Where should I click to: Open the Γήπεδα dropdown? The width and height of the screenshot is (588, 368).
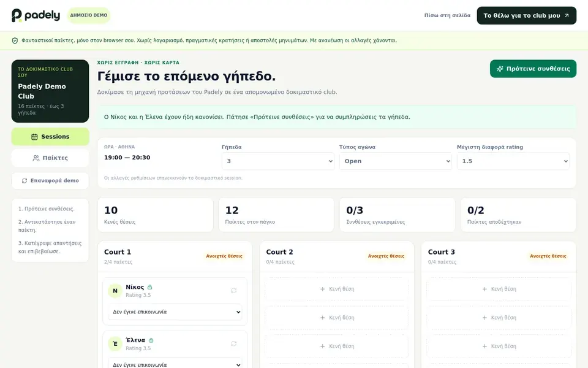click(x=278, y=161)
